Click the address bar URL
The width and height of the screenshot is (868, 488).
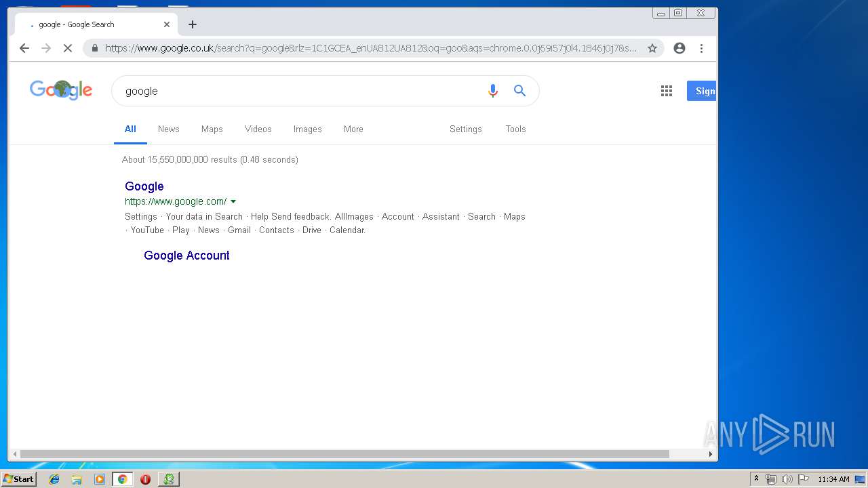coord(371,48)
